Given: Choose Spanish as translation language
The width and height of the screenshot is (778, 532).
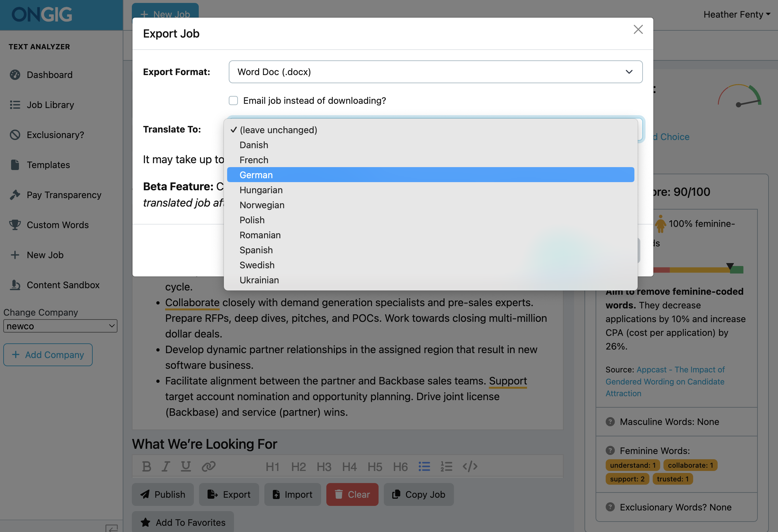Looking at the screenshot, I should 256,250.
